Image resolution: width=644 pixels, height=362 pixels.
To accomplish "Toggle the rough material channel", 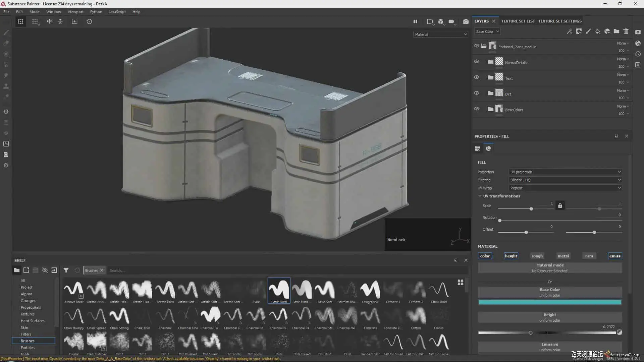I will coord(537,256).
